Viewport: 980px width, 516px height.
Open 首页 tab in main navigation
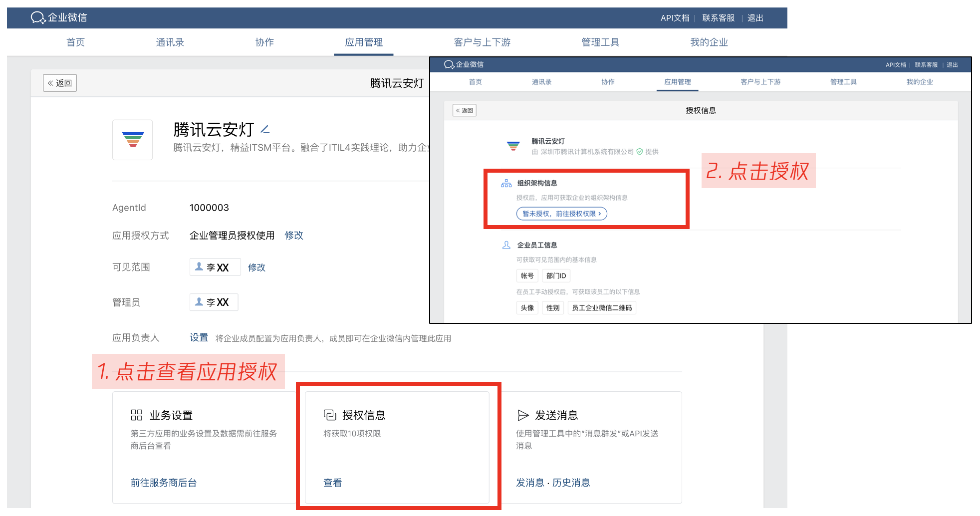tap(76, 42)
